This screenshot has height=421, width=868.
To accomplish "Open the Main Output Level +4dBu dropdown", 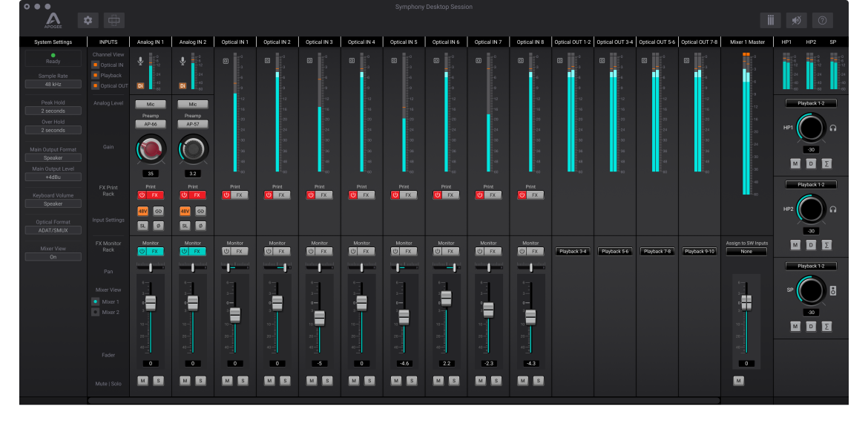I will [x=53, y=177].
